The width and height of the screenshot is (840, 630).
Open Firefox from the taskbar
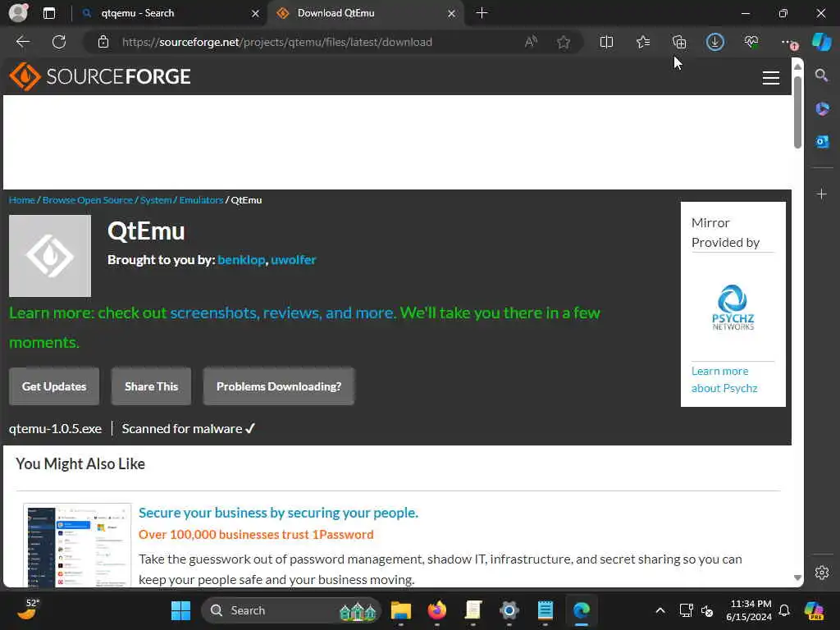click(437, 610)
